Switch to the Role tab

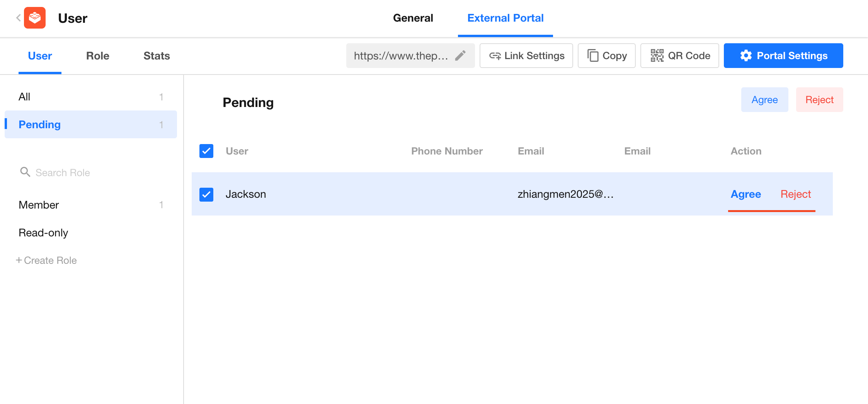pyautogui.click(x=97, y=56)
